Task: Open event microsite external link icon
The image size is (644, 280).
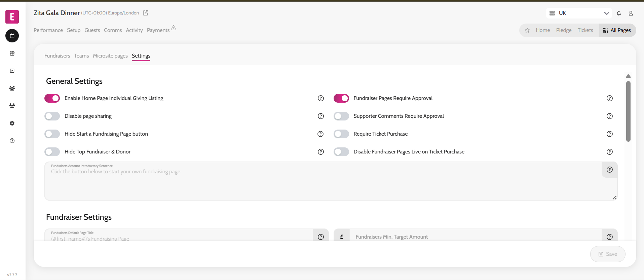Action: [146, 13]
